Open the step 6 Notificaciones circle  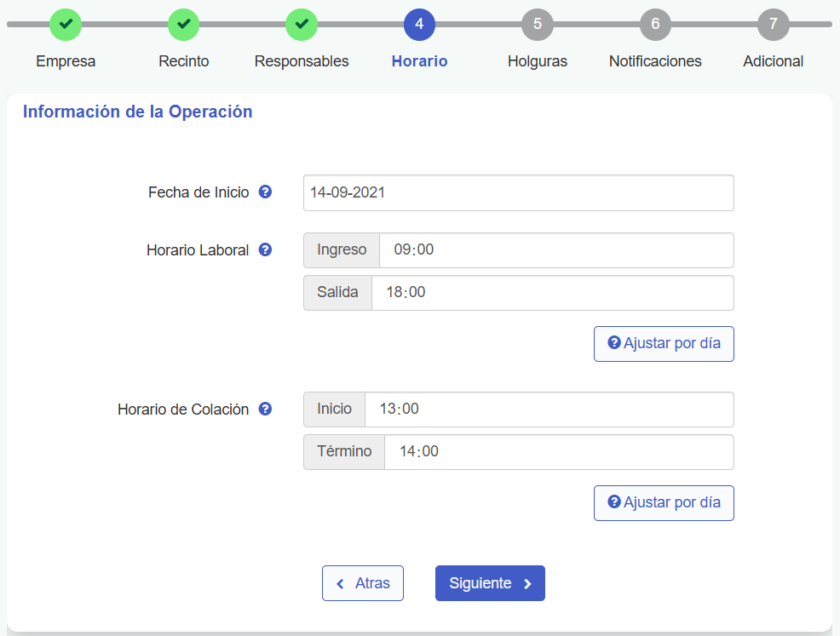[x=655, y=24]
